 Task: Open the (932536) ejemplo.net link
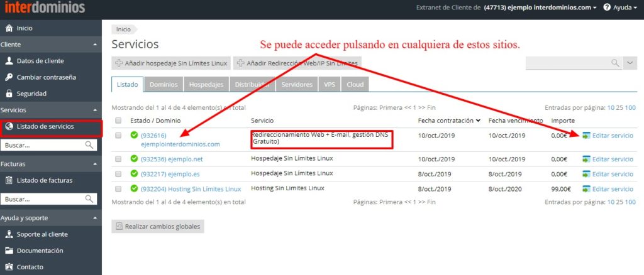pyautogui.click(x=172, y=159)
